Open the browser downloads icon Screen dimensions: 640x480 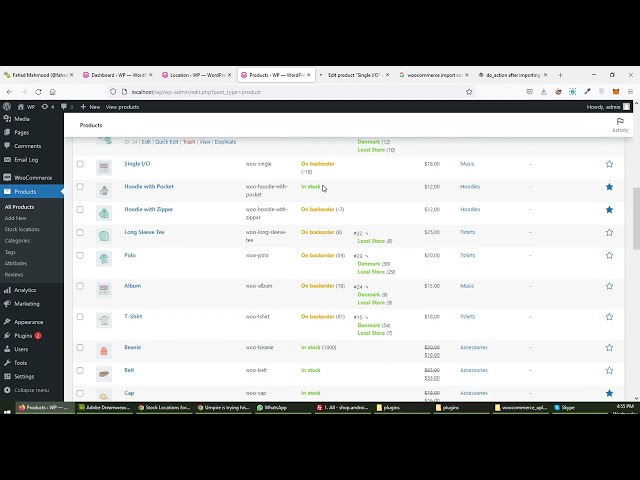[x=544, y=92]
